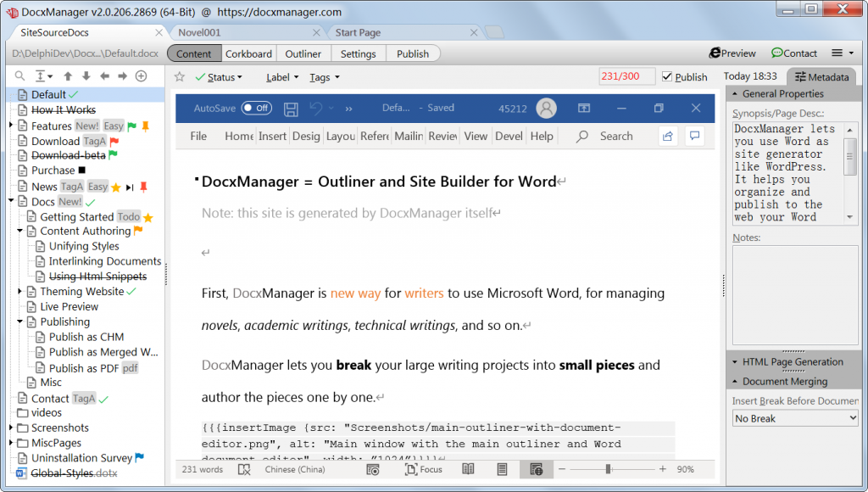Open the row height spacing dropdown in the outline toolbar
Image resolution: width=868 pixels, height=492 pixels.
[43, 75]
